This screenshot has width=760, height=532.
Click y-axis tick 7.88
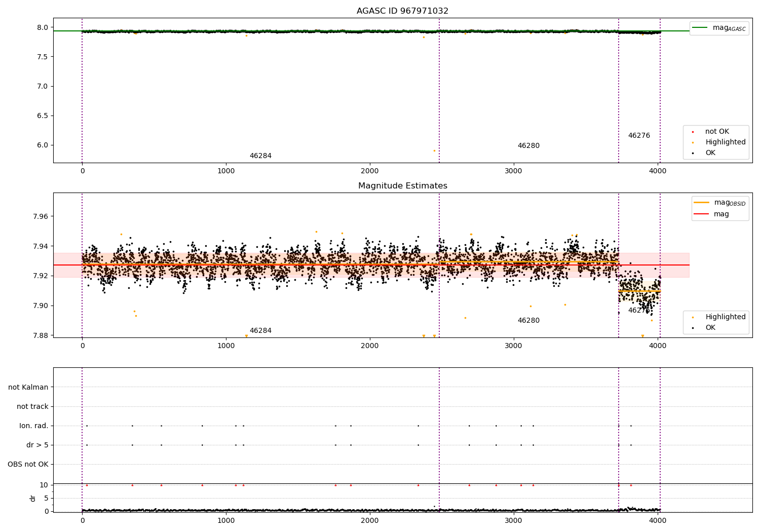41,335
